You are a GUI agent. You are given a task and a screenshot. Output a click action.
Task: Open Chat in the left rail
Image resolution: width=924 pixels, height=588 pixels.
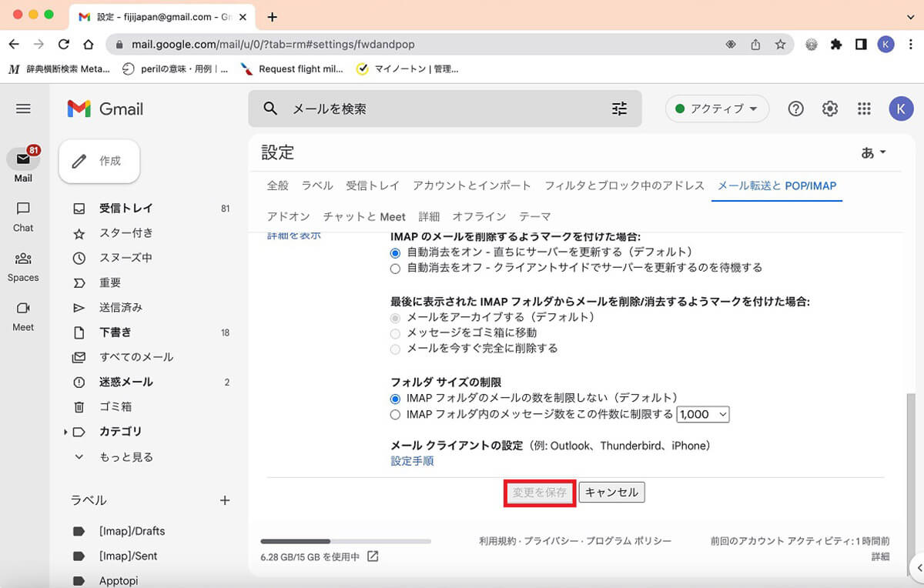[x=23, y=215]
